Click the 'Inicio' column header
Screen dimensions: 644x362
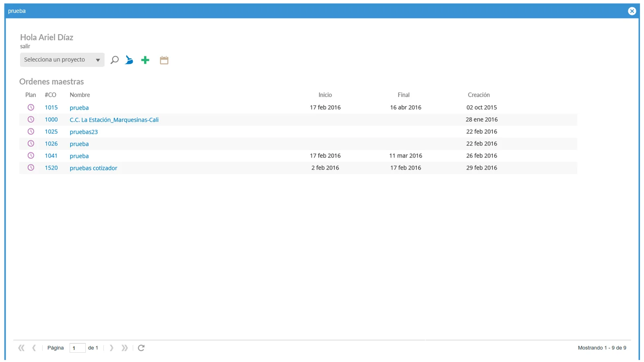click(325, 95)
